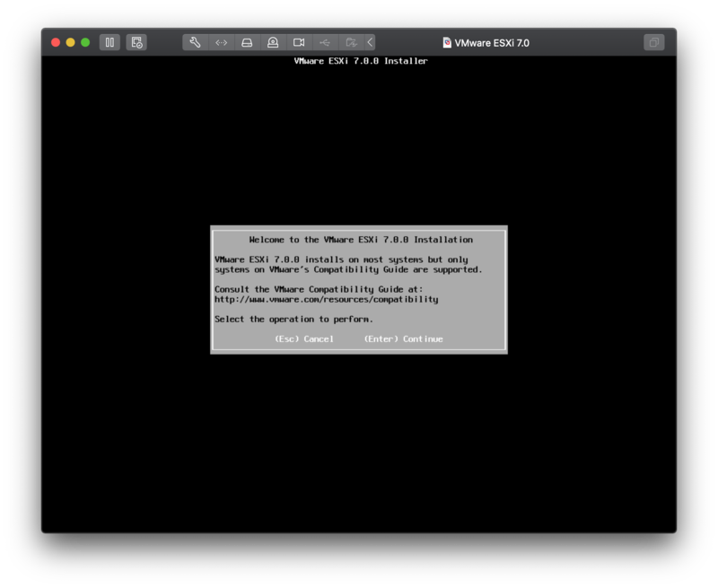The image size is (718, 588).
Task: Open the CD/DVD drive icon
Action: (x=273, y=42)
